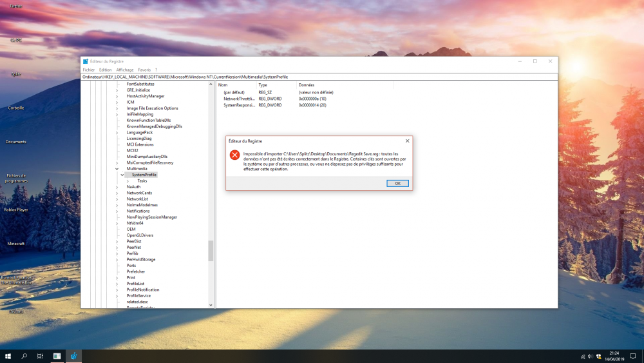Viewport: 644px width, 363px height.
Task: Expand the Image File Execution Options key
Action: [117, 108]
